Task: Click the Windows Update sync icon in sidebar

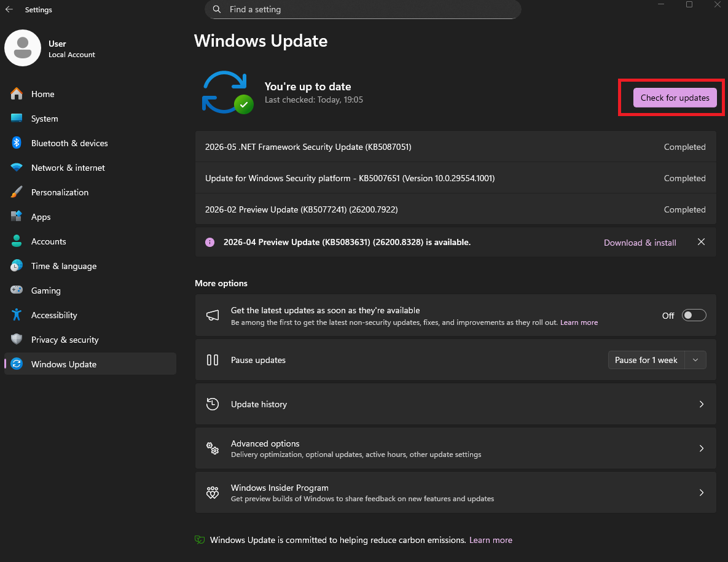Action: coord(17,364)
